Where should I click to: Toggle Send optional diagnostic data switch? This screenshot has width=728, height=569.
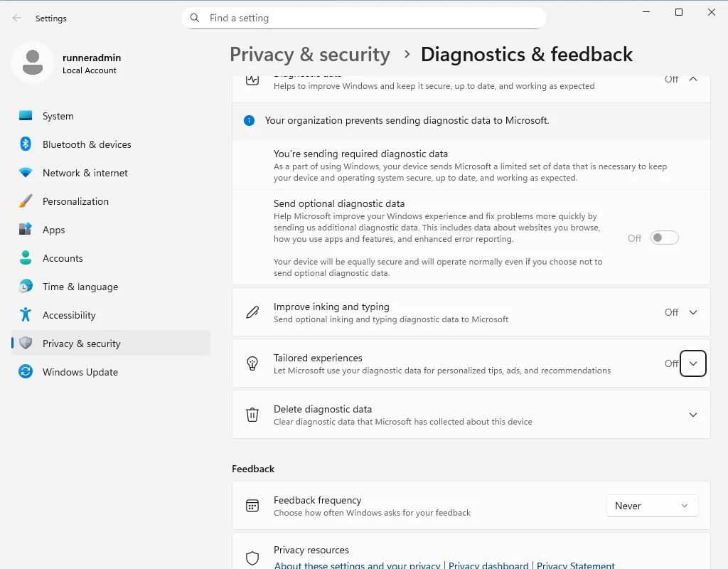point(665,238)
